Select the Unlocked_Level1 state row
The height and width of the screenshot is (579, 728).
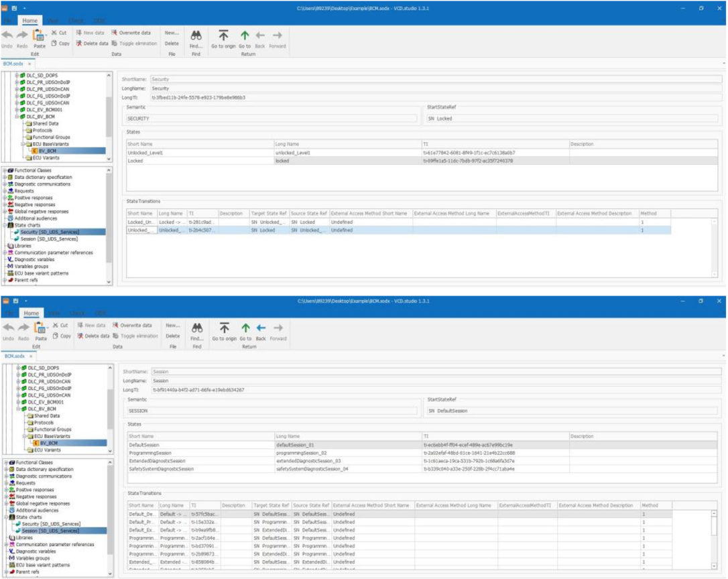(422, 153)
